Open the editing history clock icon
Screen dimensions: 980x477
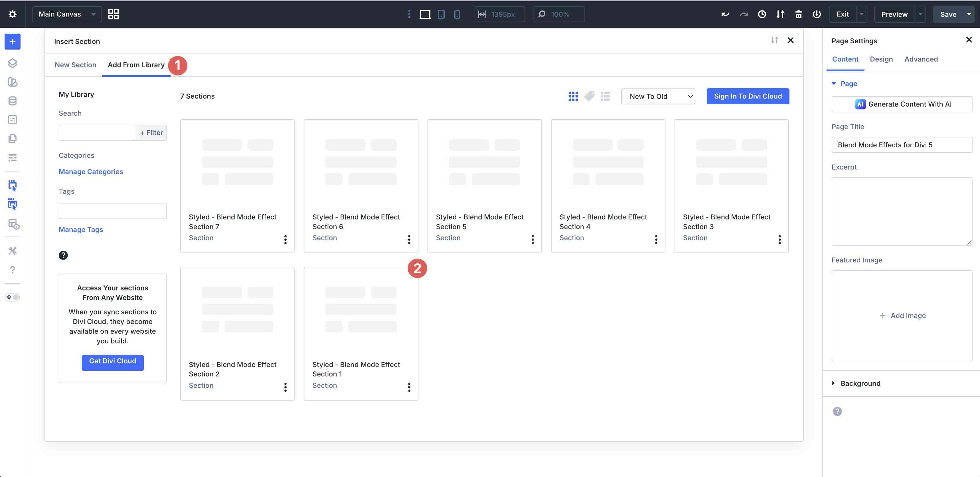click(x=762, y=14)
